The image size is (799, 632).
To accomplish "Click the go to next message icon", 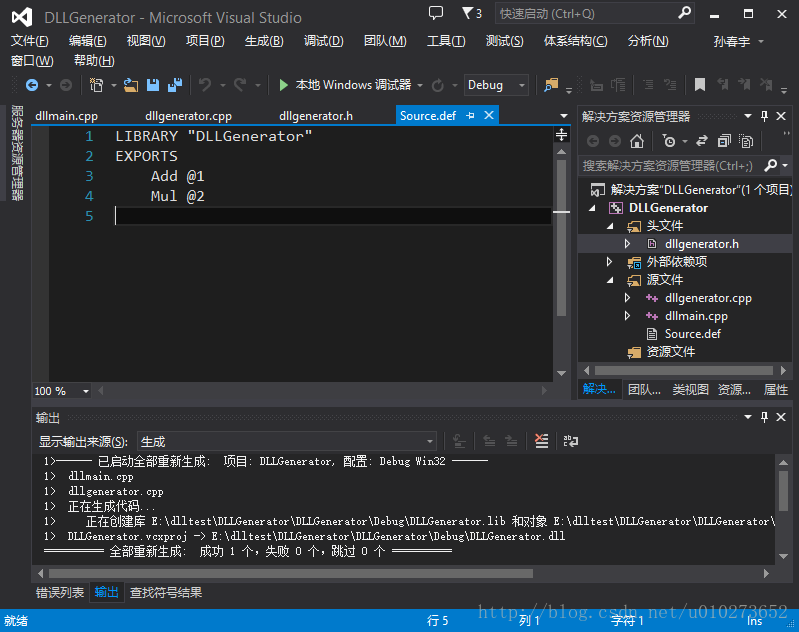I will click(511, 441).
